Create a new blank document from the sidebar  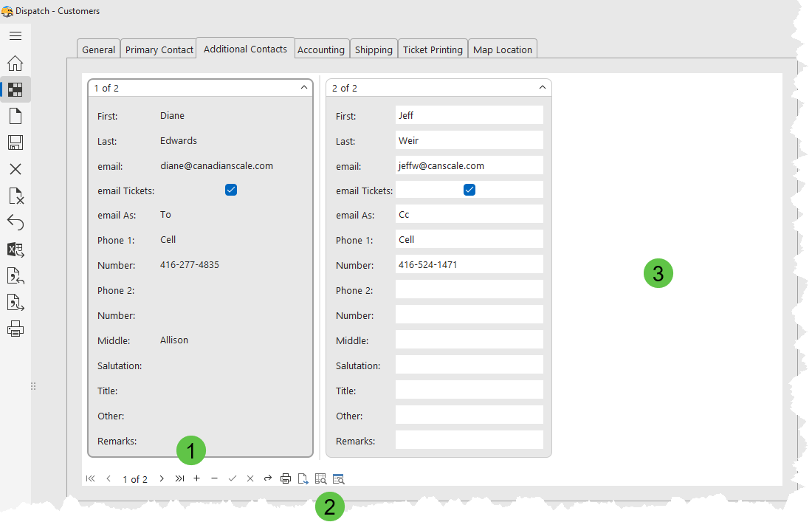point(16,116)
